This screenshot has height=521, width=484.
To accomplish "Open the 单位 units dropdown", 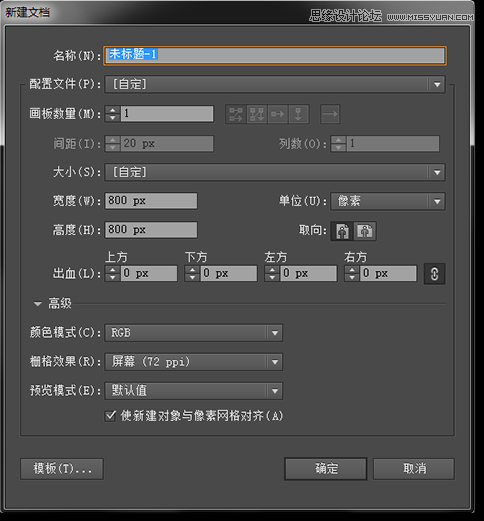I will tap(388, 201).
